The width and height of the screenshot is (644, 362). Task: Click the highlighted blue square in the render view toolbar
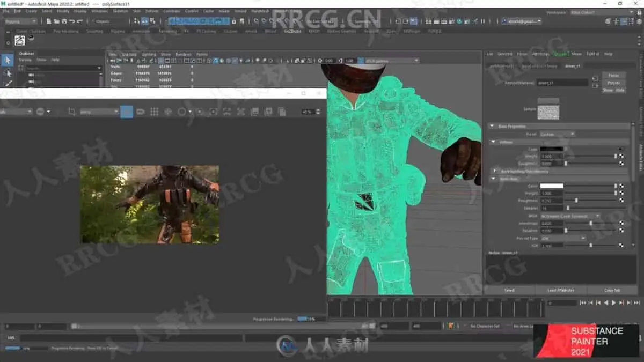(x=127, y=112)
